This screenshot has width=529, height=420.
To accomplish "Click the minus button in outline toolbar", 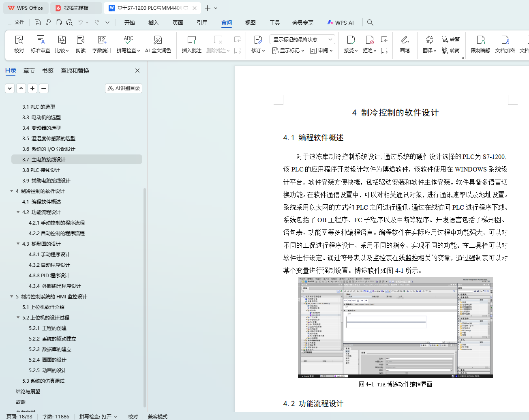I will tap(44, 88).
